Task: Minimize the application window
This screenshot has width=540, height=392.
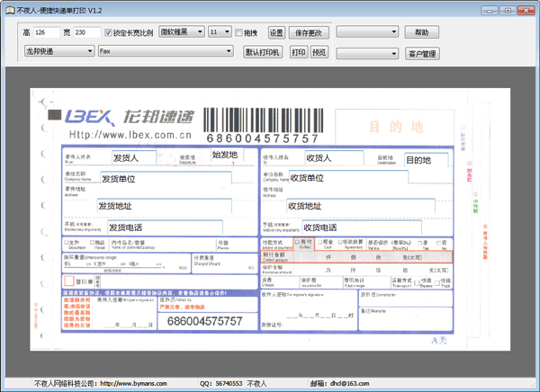Action: pyautogui.click(x=490, y=10)
